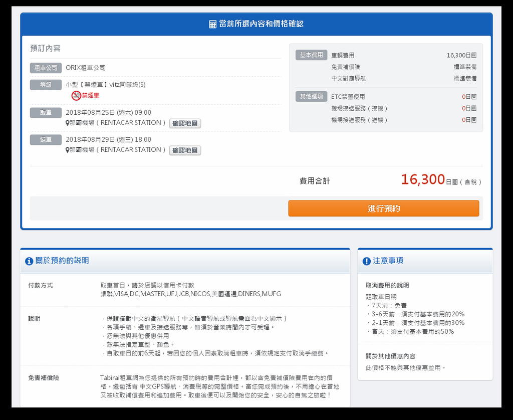513x420 pixels.
Task: Select the 等級 label tag
Action: [x=46, y=85]
